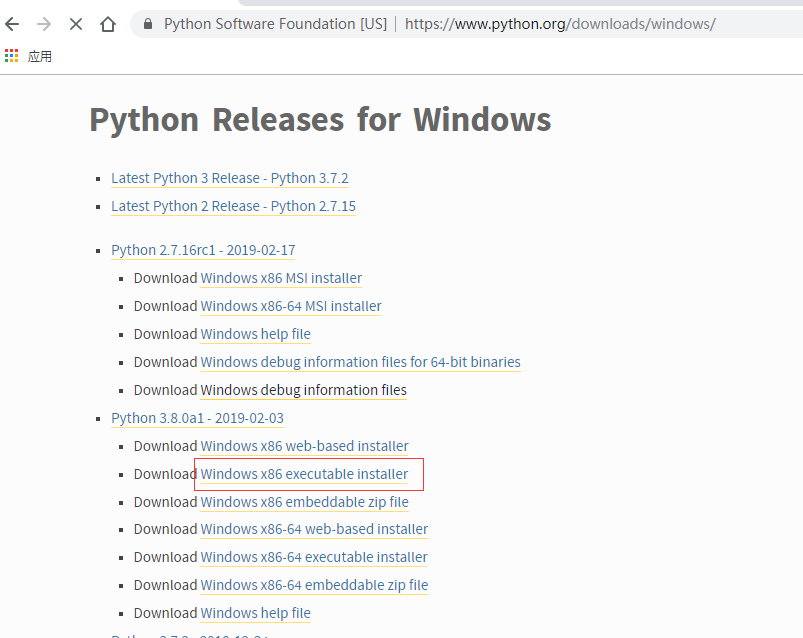The image size is (803, 638).
Task: Open Python 2.7.16rc1 release page
Action: click(x=203, y=250)
